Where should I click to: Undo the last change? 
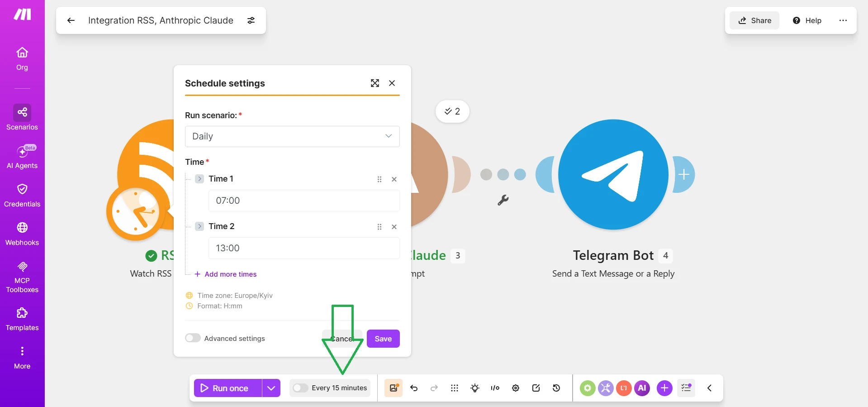pyautogui.click(x=414, y=388)
